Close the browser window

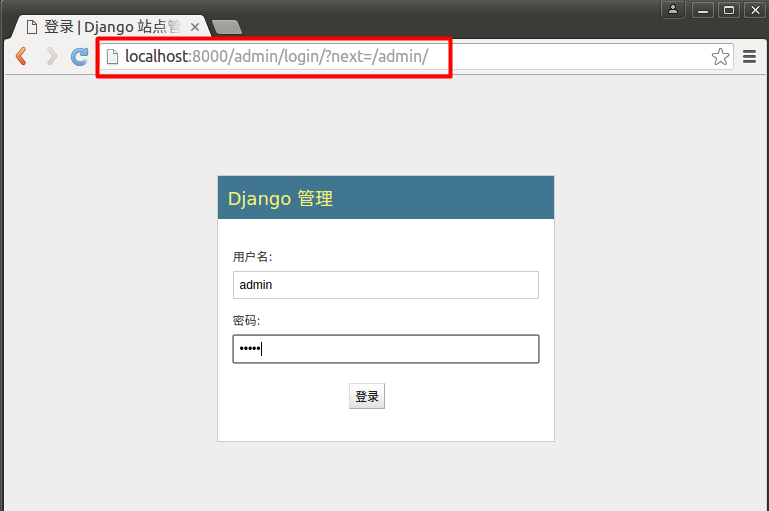tap(755, 10)
